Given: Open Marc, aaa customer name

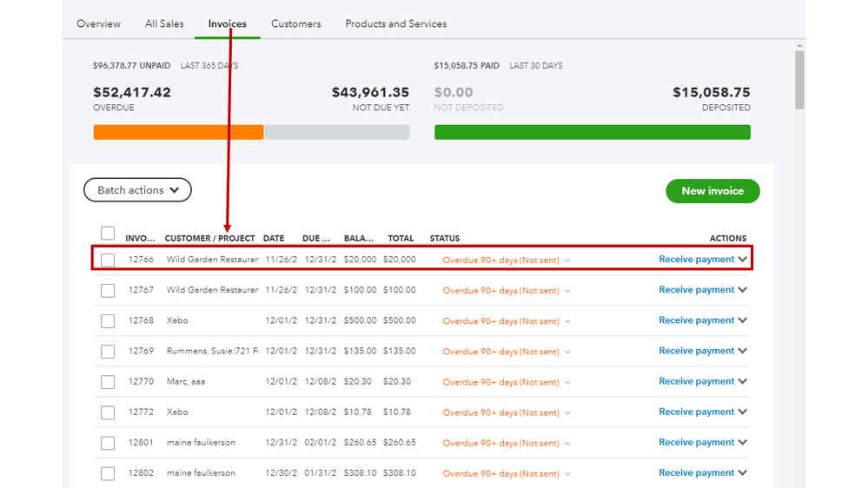Looking at the screenshot, I should 185,381.
